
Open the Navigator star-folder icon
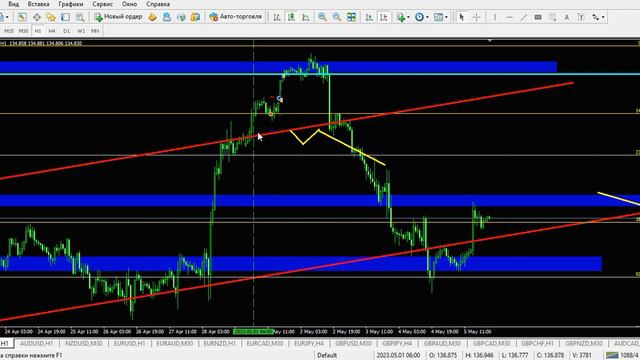pyautogui.click(x=51, y=17)
